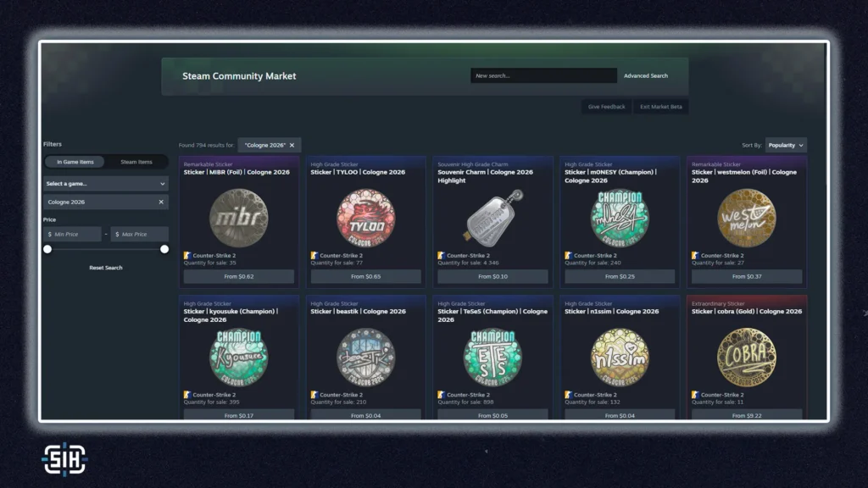Viewport: 868px width, 488px height.
Task: Click Counter-Strike 2 icon on TYLOO card
Action: pyautogui.click(x=314, y=256)
